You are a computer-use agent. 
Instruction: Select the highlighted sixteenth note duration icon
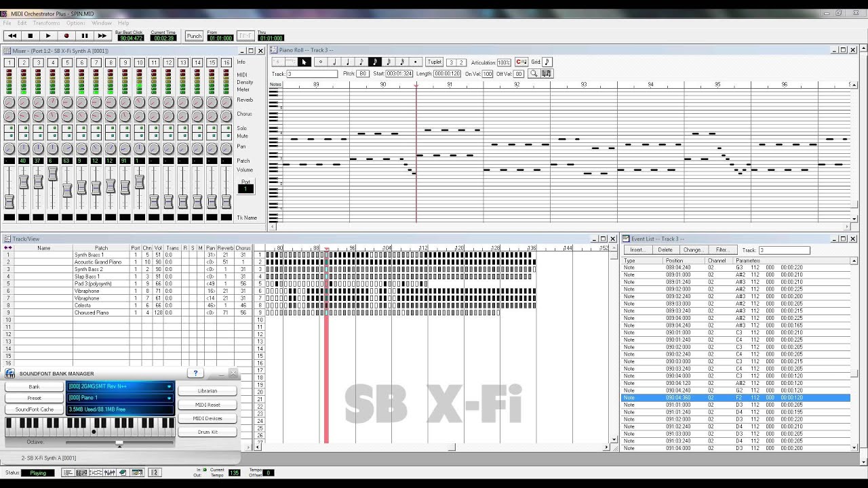tap(375, 62)
